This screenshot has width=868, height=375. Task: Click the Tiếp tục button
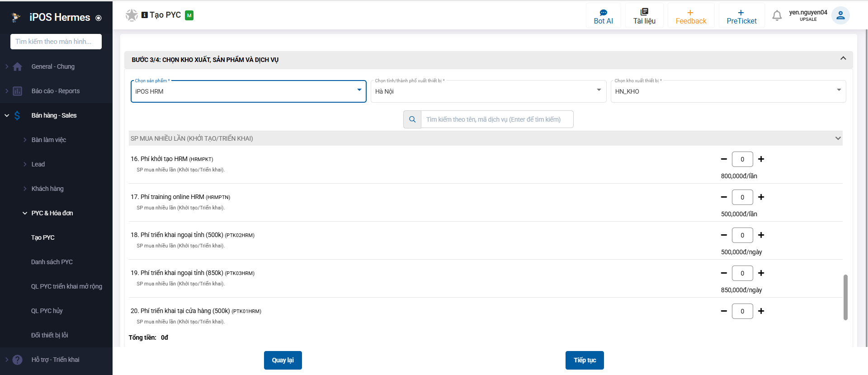[585, 361]
